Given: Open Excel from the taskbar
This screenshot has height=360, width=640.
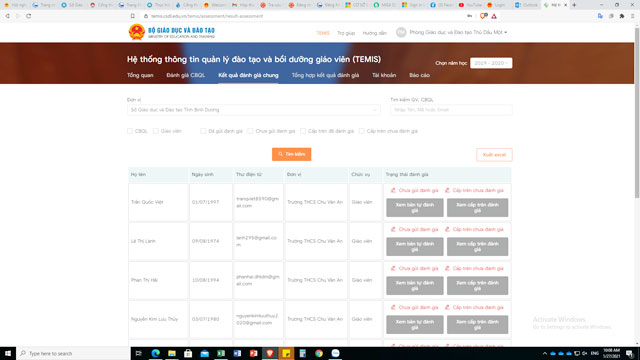Looking at the screenshot, I should coord(221,353).
